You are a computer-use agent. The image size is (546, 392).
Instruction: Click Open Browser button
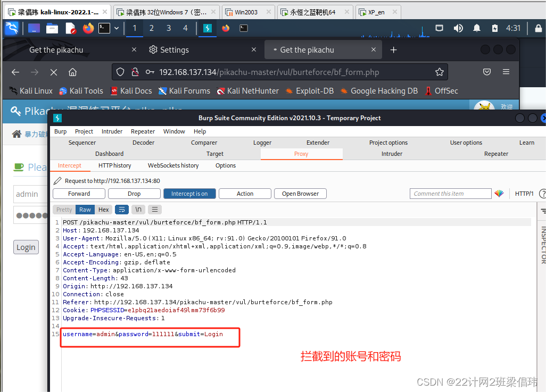301,194
